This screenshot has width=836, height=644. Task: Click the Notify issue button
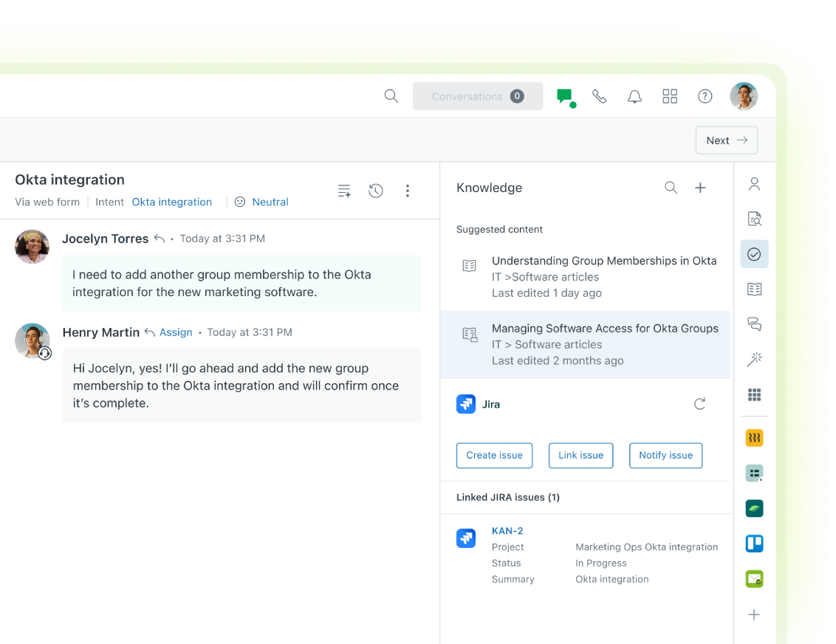click(665, 455)
